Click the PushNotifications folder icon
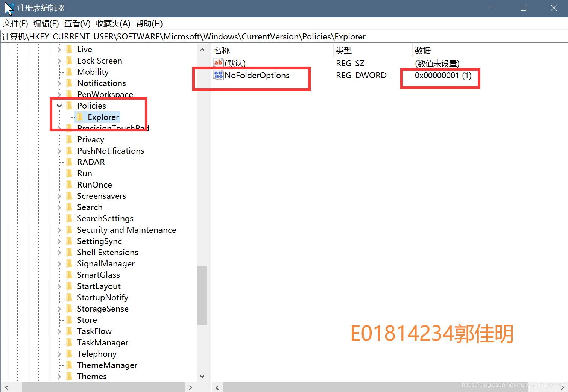This screenshot has height=392, width=568. tap(69, 151)
